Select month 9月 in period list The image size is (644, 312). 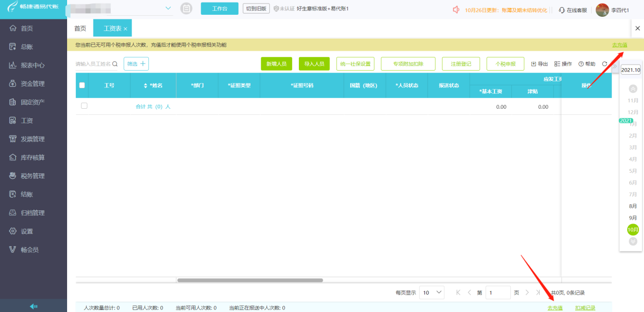(633, 218)
